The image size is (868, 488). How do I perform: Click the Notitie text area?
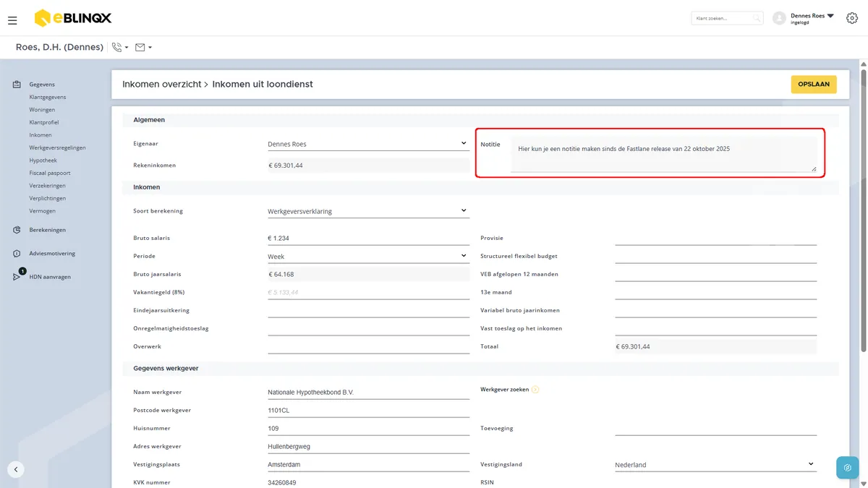(x=664, y=155)
